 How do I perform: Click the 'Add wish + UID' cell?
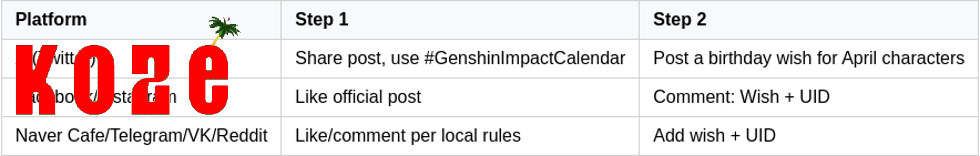714,136
